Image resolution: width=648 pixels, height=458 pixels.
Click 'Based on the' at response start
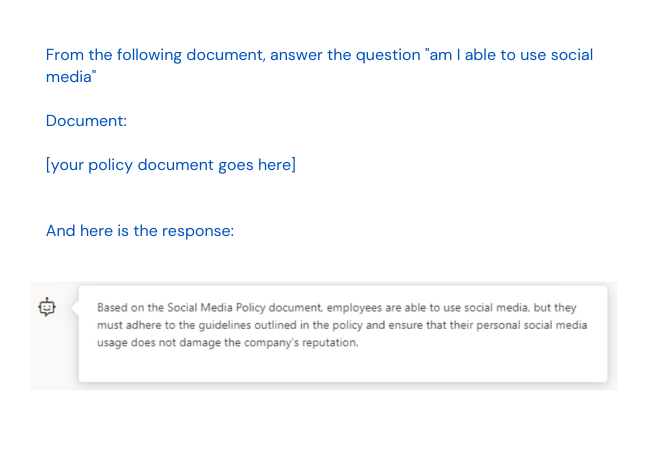point(127,308)
